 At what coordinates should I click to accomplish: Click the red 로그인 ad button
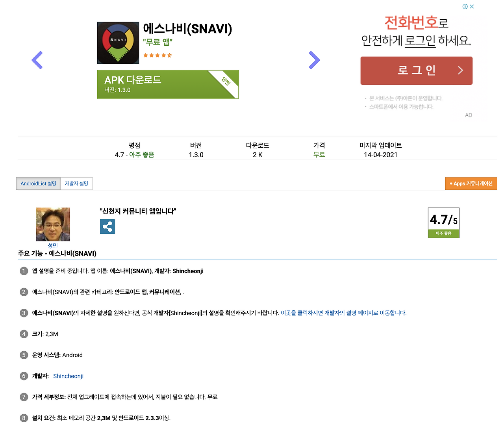(417, 70)
